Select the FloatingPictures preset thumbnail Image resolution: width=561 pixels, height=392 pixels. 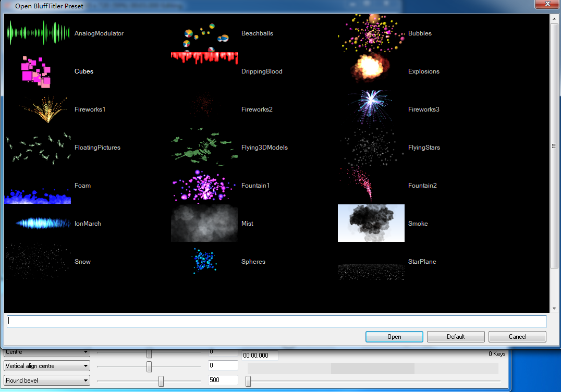[38, 148]
